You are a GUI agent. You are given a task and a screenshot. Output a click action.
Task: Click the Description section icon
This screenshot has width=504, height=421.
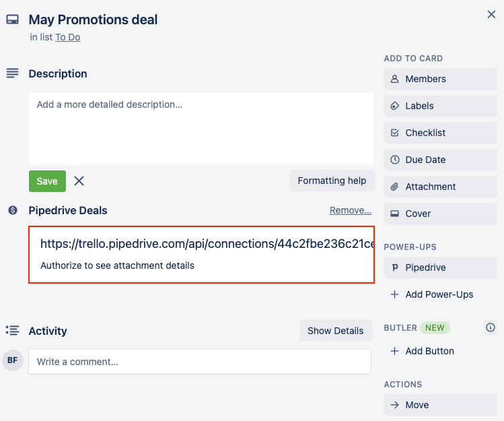tap(13, 73)
